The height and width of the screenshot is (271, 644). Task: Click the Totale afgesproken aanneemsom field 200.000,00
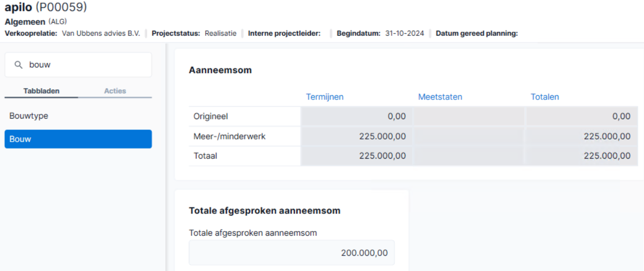(292, 253)
